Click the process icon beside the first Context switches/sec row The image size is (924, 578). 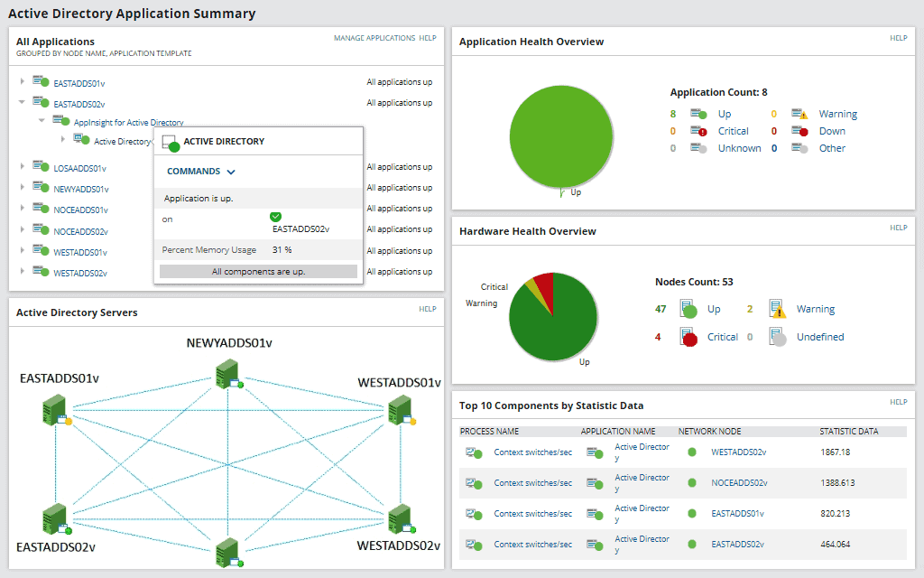471,452
